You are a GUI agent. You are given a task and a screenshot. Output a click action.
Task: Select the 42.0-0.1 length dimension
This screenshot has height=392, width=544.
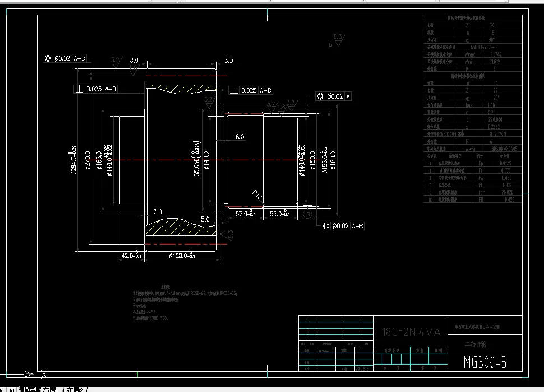[x=131, y=256]
